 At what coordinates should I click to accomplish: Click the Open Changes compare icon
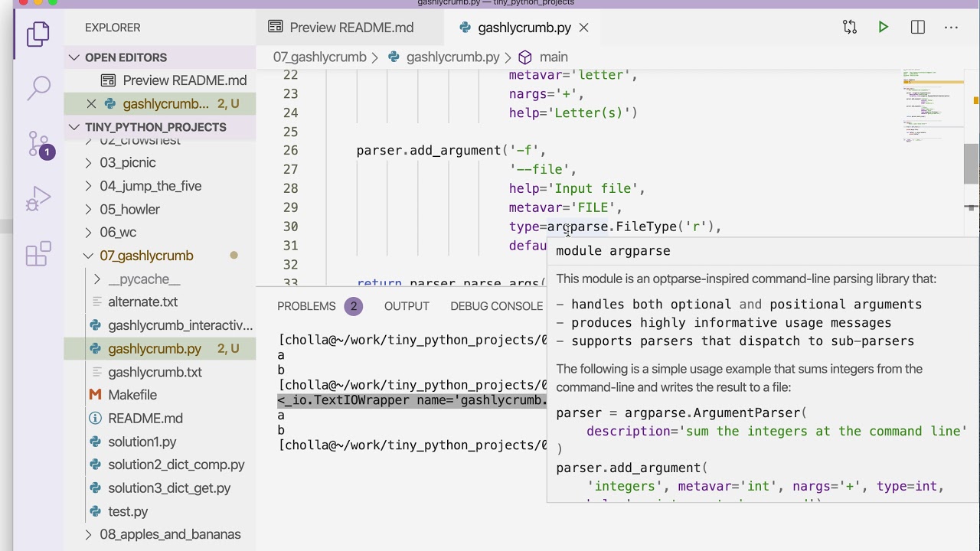(850, 28)
